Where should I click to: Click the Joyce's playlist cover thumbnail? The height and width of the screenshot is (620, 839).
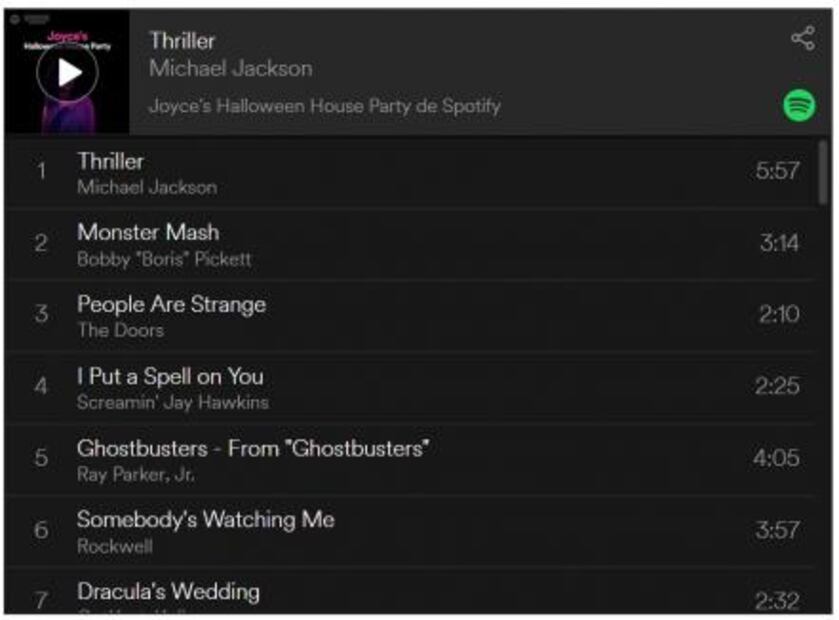67,72
